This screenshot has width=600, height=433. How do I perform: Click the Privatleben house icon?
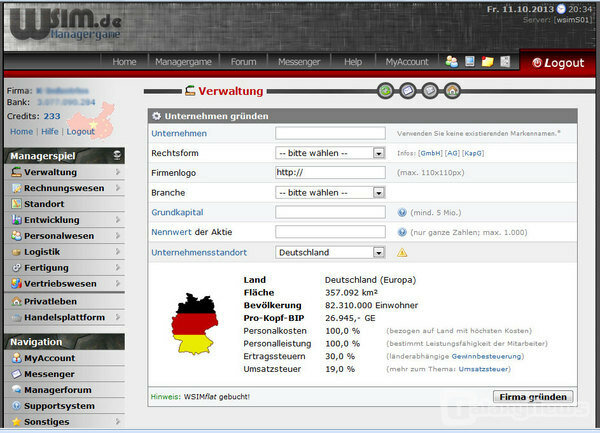[16, 301]
